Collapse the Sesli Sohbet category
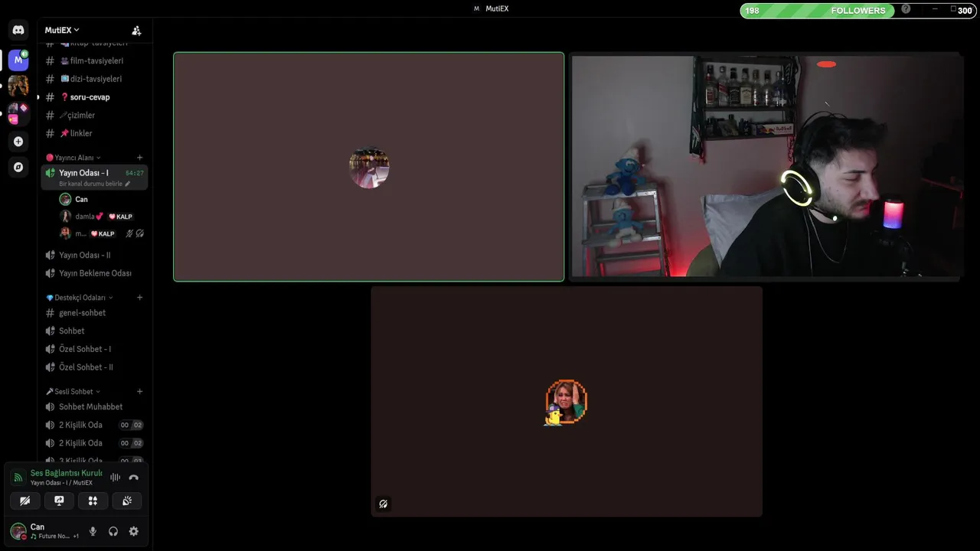 pyautogui.click(x=73, y=392)
